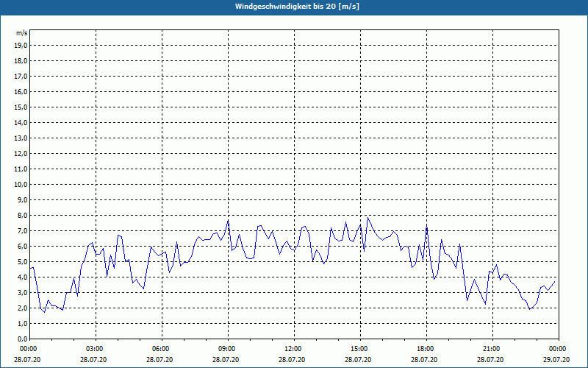Click the wind speed spike at 18:00
588x368 pixels.
coord(427,227)
